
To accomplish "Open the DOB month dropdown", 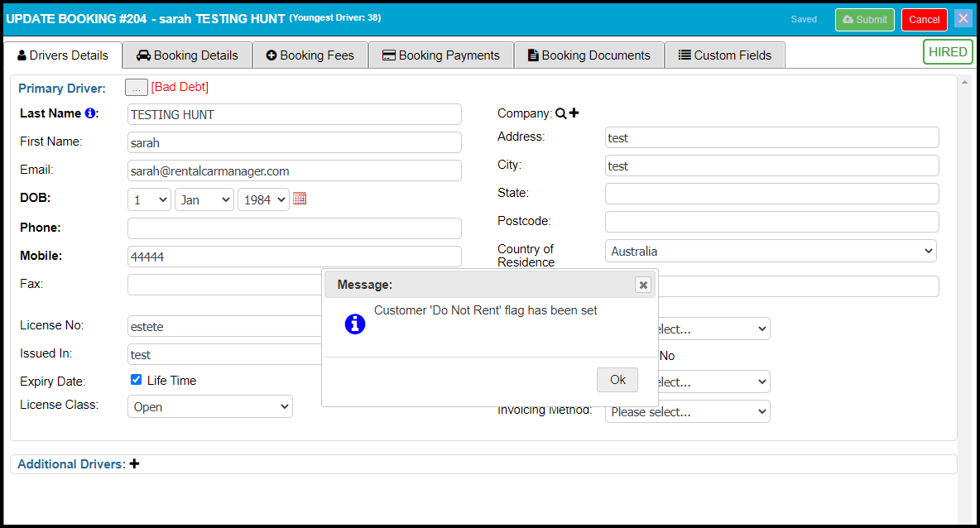I will point(204,199).
